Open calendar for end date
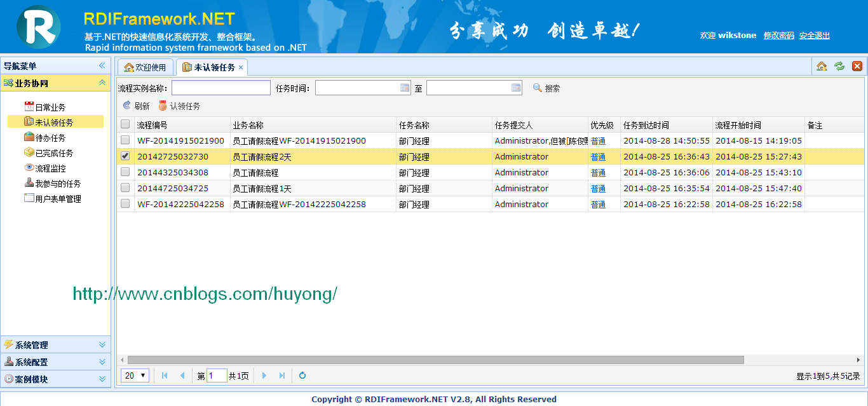The image size is (868, 406). (x=516, y=88)
